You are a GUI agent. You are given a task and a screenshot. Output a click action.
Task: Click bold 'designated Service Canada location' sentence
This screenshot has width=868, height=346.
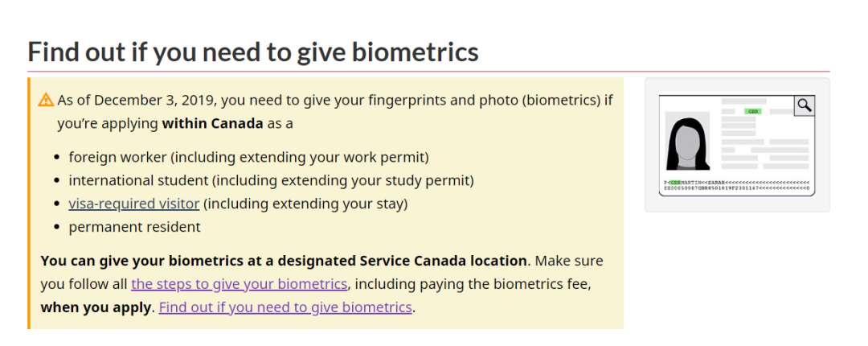284,261
